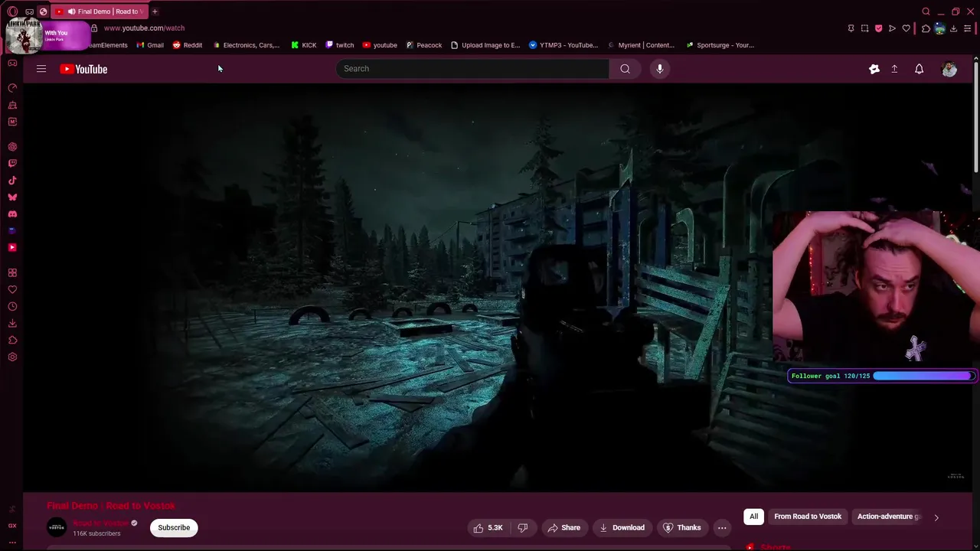
Task: Dislike the Final Demo video
Action: pos(523,527)
